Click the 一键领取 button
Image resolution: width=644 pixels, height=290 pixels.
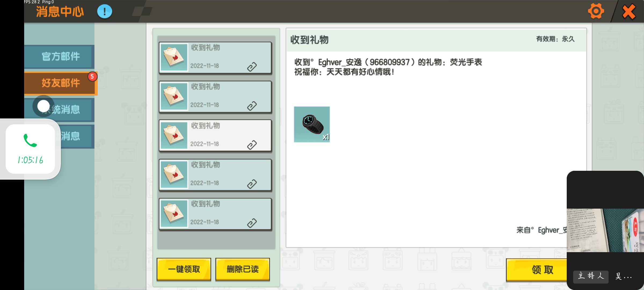coord(184,269)
